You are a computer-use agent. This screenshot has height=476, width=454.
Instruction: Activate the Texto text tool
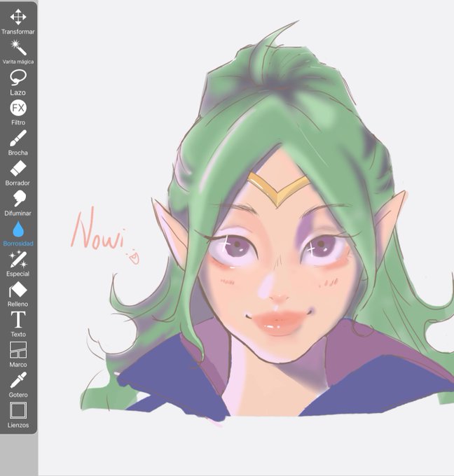pos(18,324)
